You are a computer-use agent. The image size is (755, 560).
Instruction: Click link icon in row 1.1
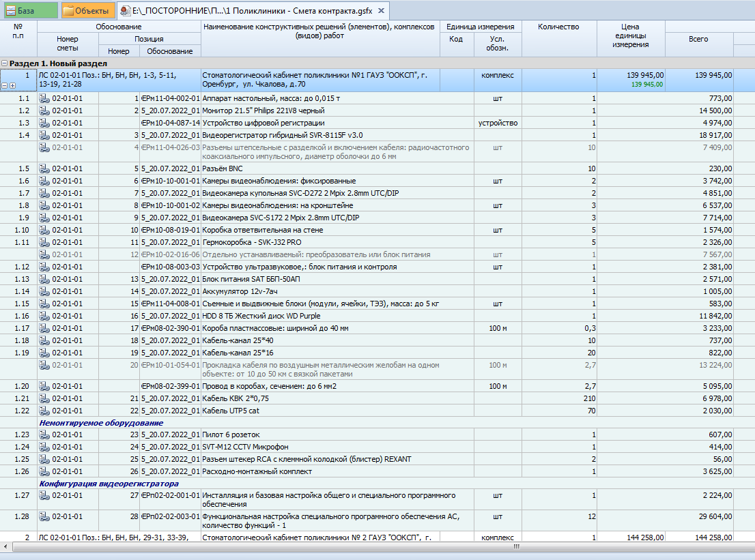coord(45,98)
